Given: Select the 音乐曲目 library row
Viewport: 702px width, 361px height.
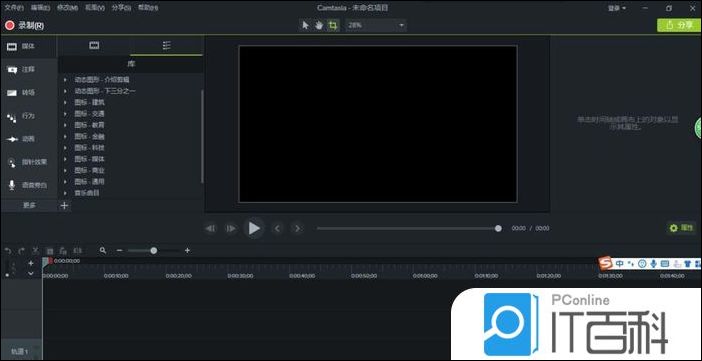Looking at the screenshot, I should pyautogui.click(x=129, y=193).
